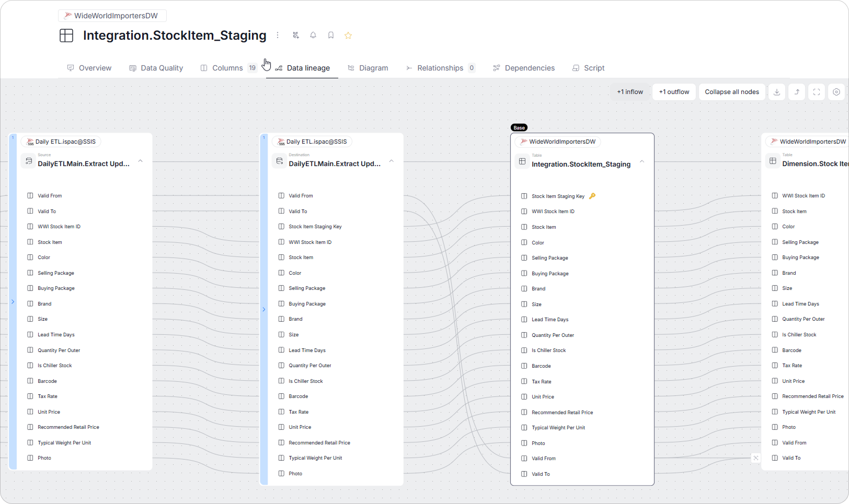
Task: Click the primary key icon on Stock Item Staging Key
Action: point(592,196)
